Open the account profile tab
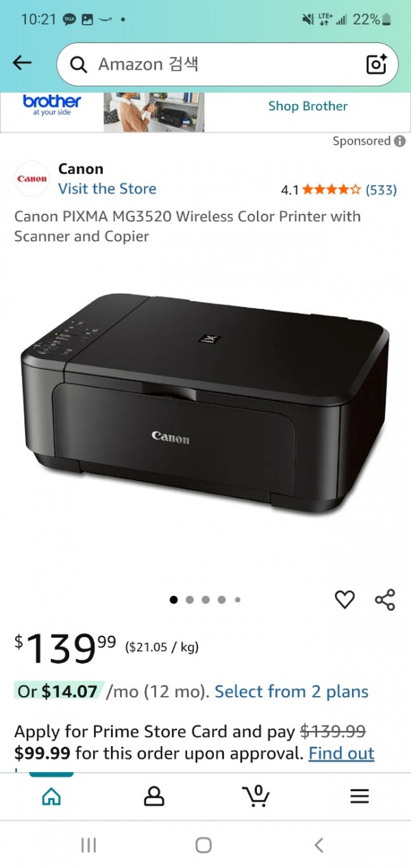The height and width of the screenshot is (868, 411). point(154,796)
